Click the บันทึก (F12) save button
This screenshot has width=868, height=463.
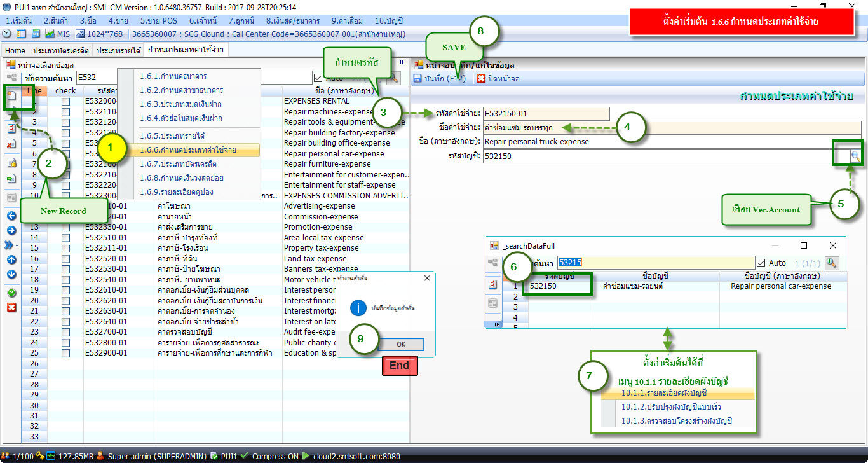[440, 78]
